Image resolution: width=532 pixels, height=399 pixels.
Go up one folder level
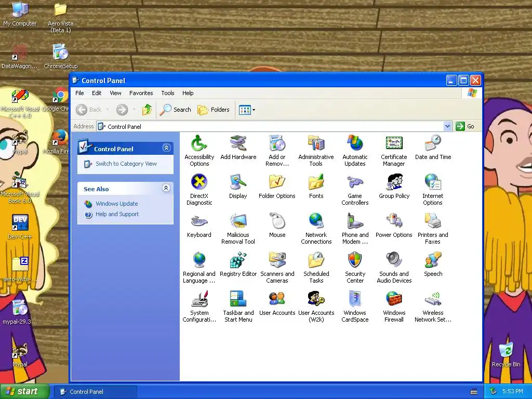pos(147,110)
